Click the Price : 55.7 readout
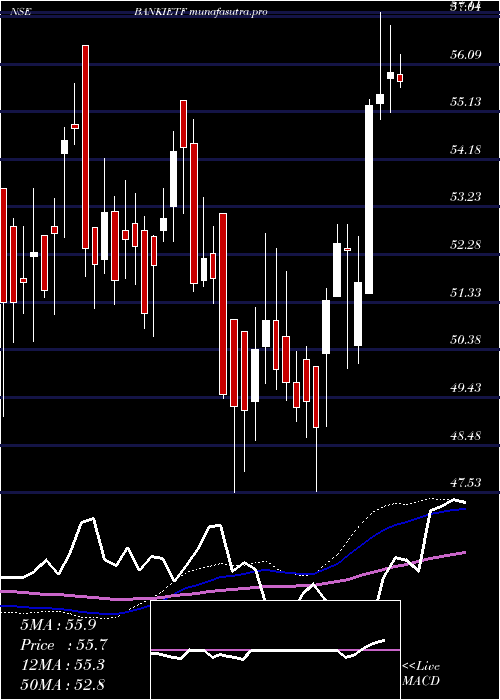 pos(64,645)
